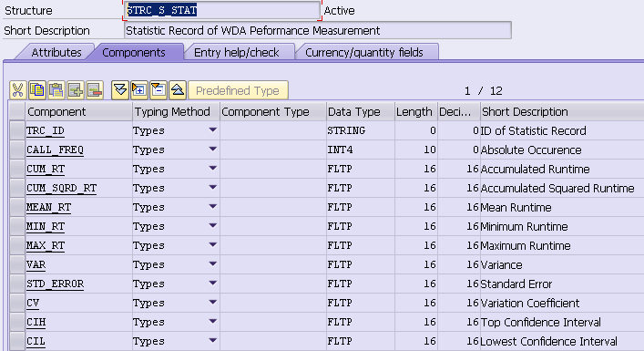Click the MEAN_RT component name
Image resolution: width=644 pixels, height=351 pixels.
coord(48,207)
